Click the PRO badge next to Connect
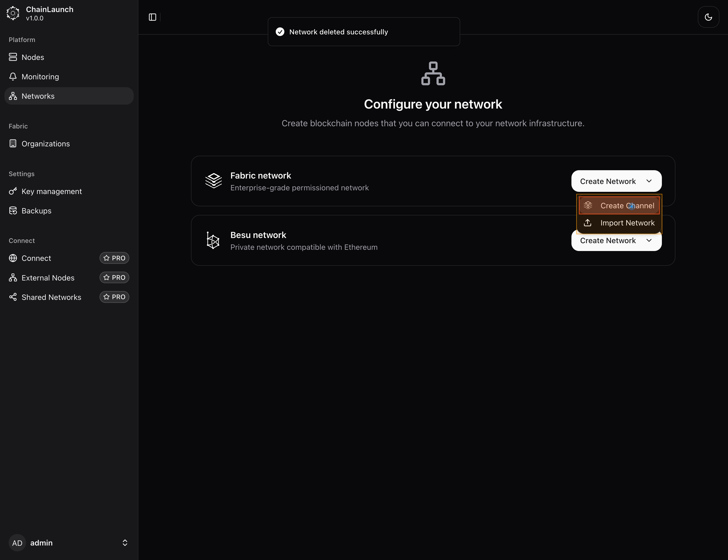This screenshot has height=560, width=728. pyautogui.click(x=114, y=258)
